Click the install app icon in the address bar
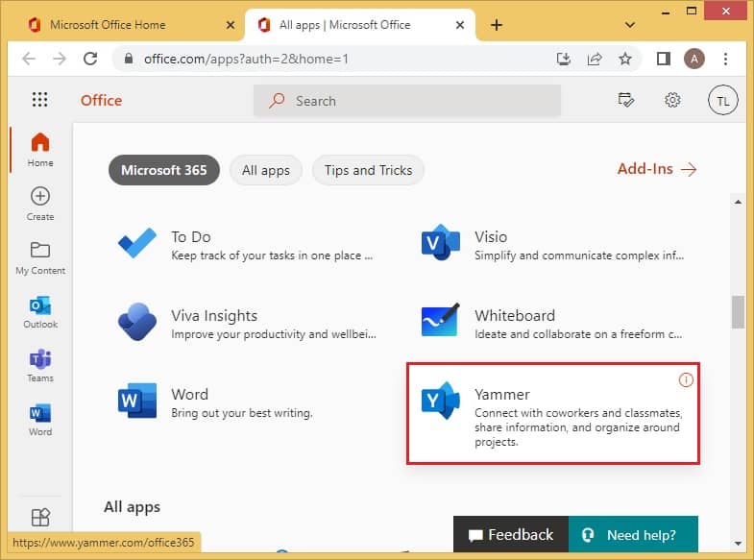Viewport: 754px width, 560px height. coord(564,59)
